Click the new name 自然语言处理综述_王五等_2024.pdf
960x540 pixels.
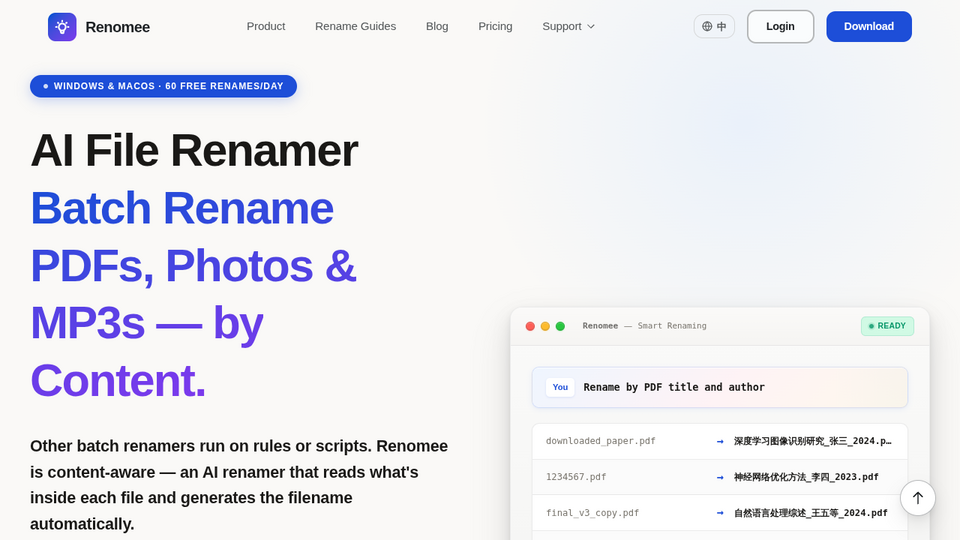coord(811,513)
